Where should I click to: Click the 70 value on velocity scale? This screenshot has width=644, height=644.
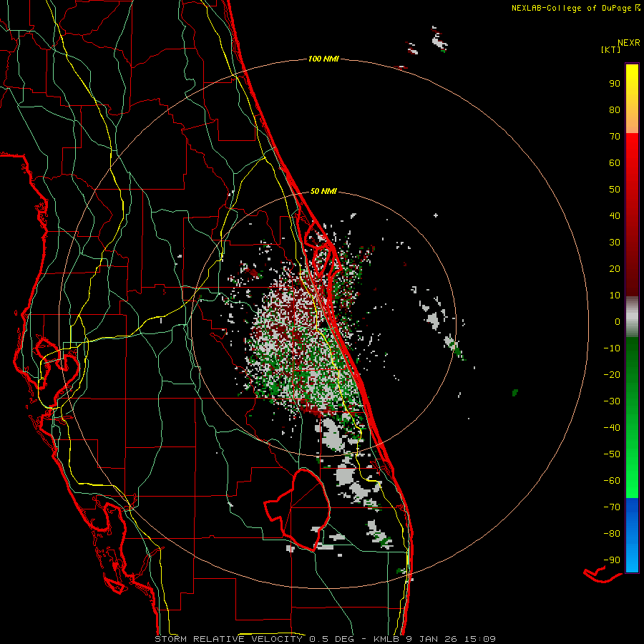coord(615,137)
